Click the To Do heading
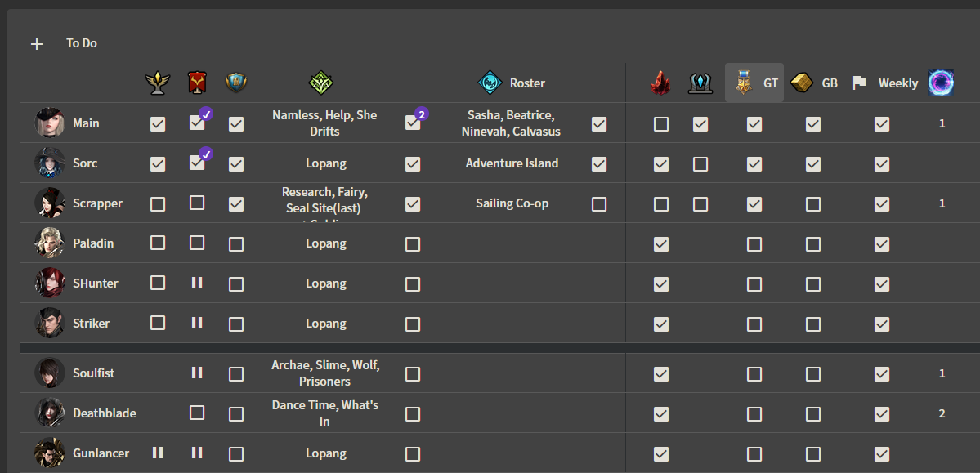Screen dimensions: 980x473 [82, 43]
